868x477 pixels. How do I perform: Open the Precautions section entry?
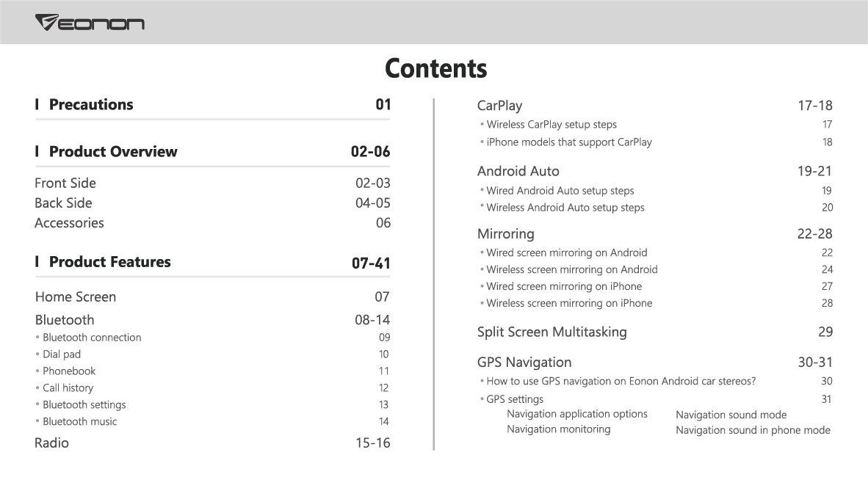pos(91,105)
